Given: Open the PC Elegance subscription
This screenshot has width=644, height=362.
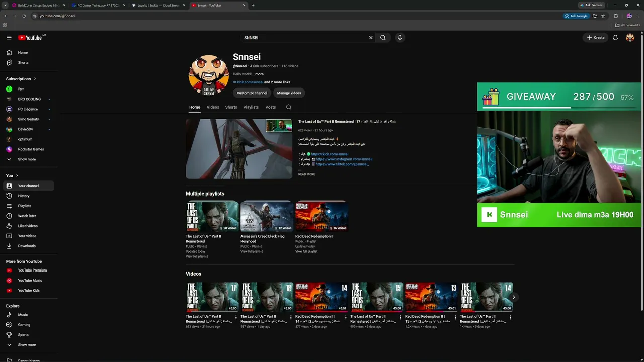Looking at the screenshot, I should (29, 109).
